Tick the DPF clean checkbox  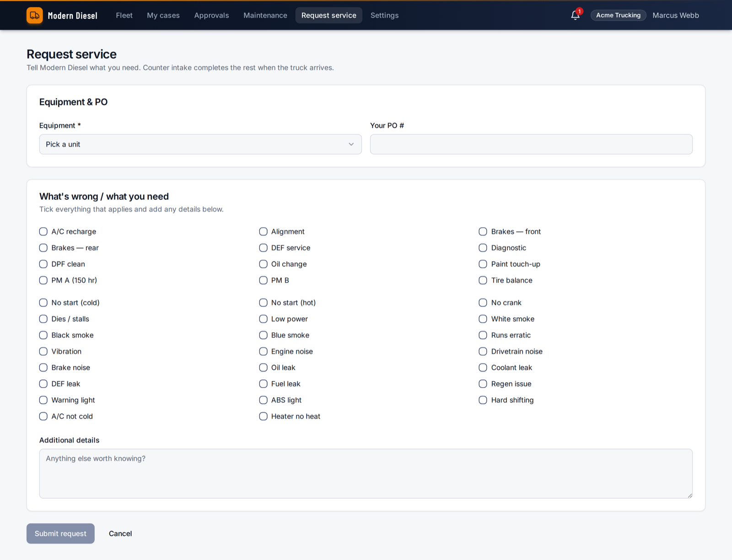coord(43,264)
